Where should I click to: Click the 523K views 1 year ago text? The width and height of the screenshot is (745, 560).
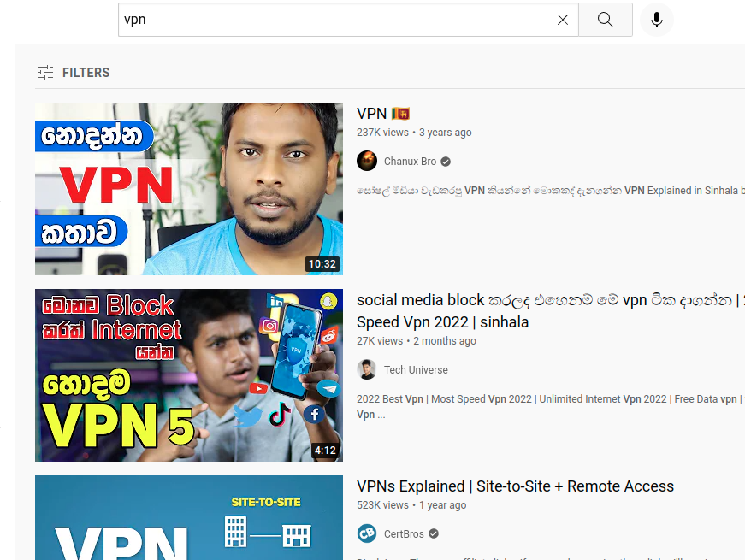tap(411, 505)
